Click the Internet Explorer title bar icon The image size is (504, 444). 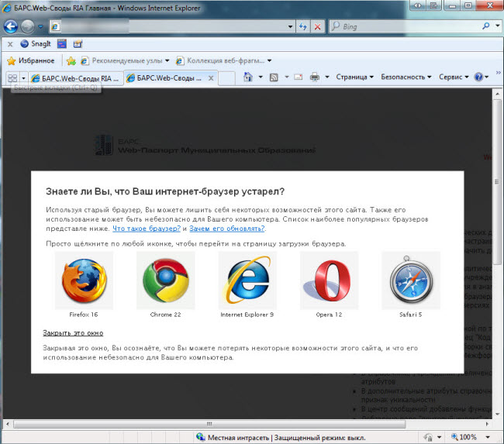[x=7, y=8]
